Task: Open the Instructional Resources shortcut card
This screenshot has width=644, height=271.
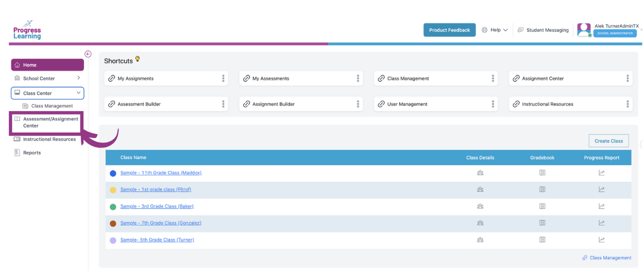Action: point(571,104)
